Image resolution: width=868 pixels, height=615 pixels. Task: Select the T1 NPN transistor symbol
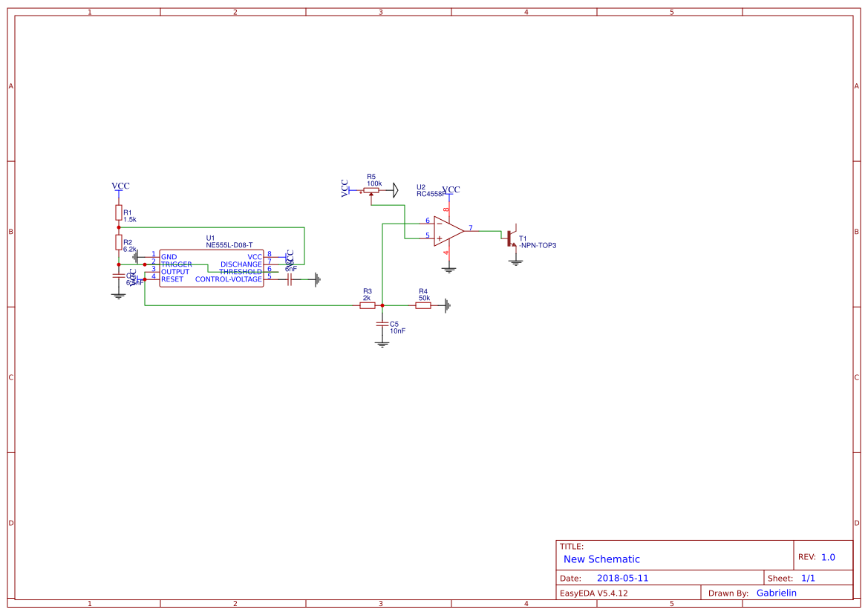click(512, 237)
